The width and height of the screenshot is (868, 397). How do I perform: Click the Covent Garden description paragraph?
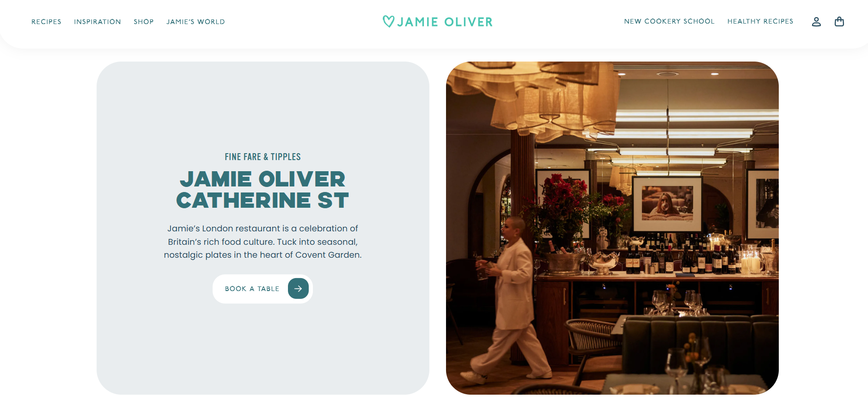[x=263, y=242]
